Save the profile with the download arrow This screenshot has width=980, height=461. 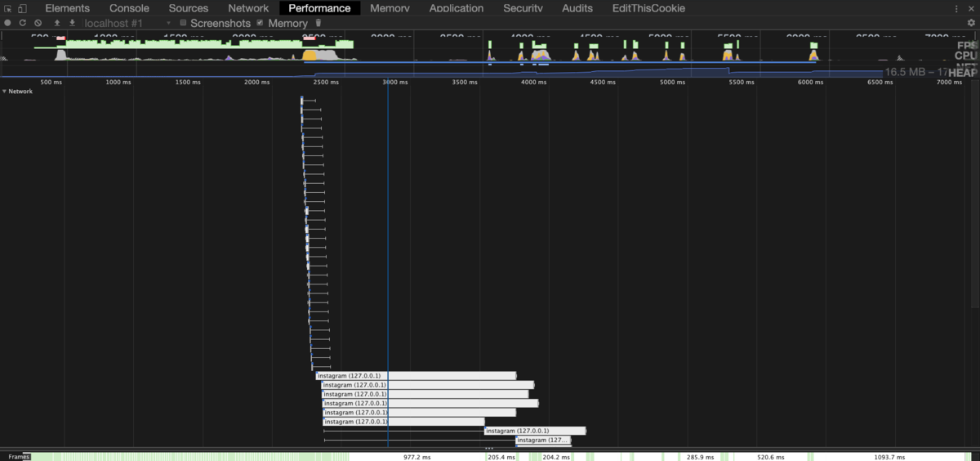click(x=72, y=23)
